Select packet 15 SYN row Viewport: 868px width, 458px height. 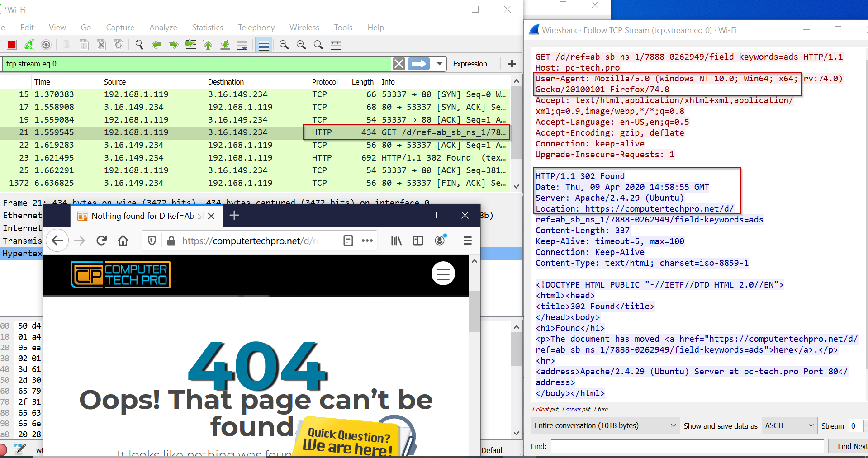tap(255, 94)
